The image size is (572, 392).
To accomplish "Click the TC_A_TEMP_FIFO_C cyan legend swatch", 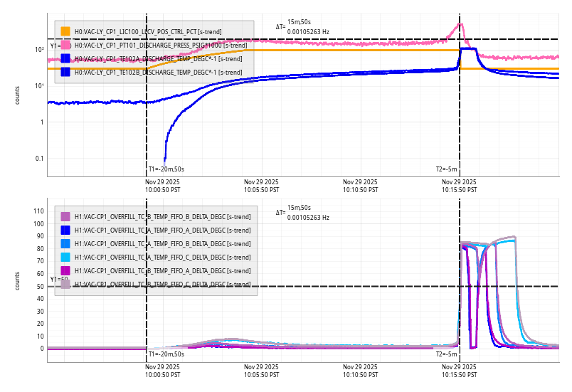I will tap(65, 257).
